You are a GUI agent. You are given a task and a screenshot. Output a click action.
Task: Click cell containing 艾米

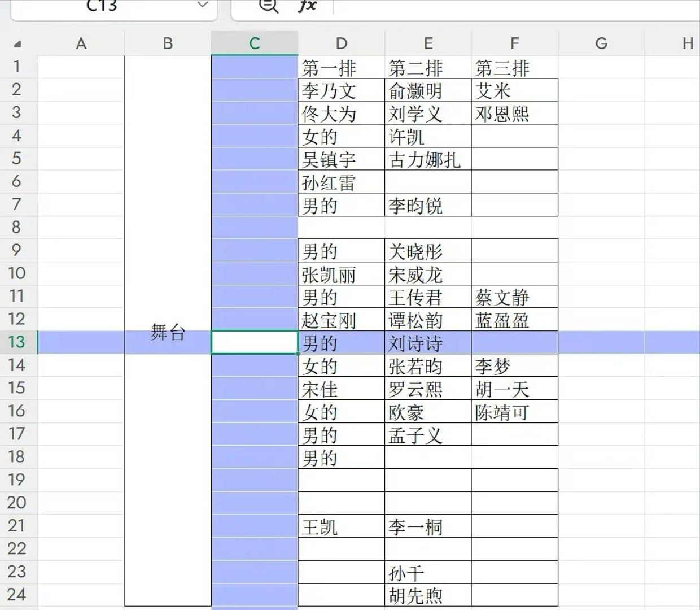[x=514, y=90]
